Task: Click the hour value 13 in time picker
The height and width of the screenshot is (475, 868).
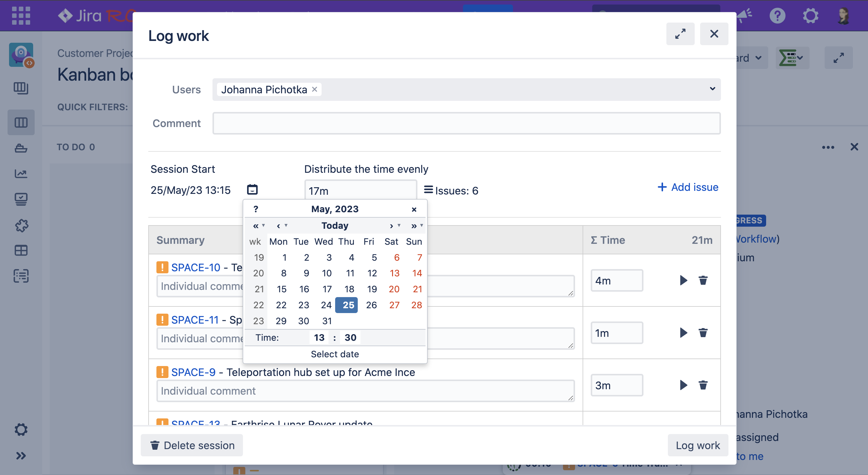Action: (x=319, y=337)
